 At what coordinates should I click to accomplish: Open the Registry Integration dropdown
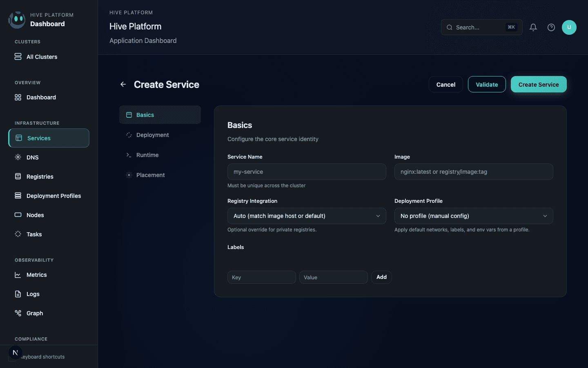point(306,215)
